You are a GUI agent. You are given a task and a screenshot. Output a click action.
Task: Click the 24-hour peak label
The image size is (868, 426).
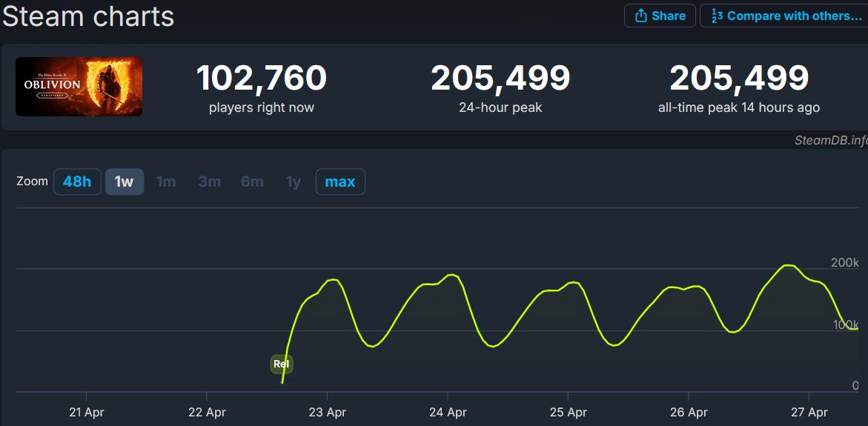[500, 108]
